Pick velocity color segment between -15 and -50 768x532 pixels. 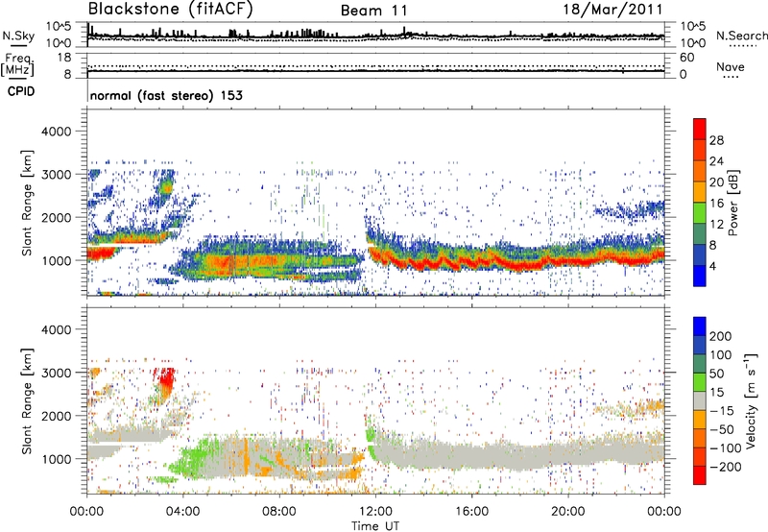click(x=700, y=420)
